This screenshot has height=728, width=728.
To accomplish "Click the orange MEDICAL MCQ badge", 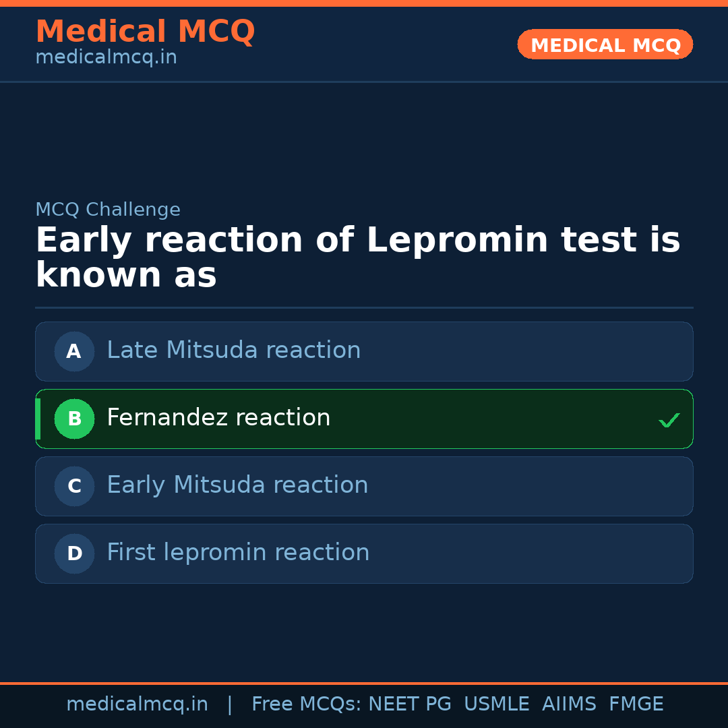I will (x=605, y=44).
